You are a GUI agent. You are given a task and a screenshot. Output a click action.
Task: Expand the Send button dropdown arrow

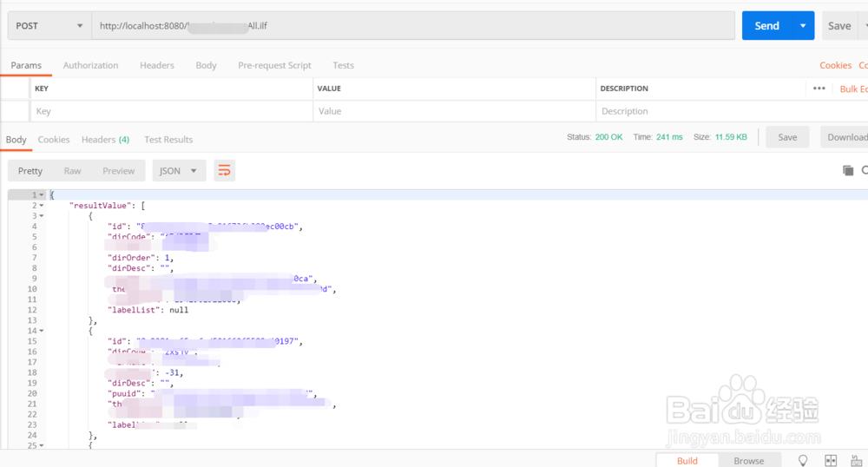tap(803, 26)
